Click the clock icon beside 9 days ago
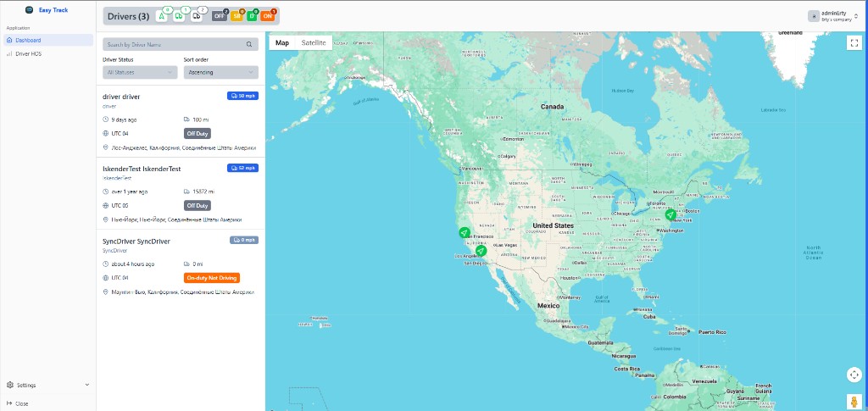The image size is (868, 411). [x=106, y=119]
